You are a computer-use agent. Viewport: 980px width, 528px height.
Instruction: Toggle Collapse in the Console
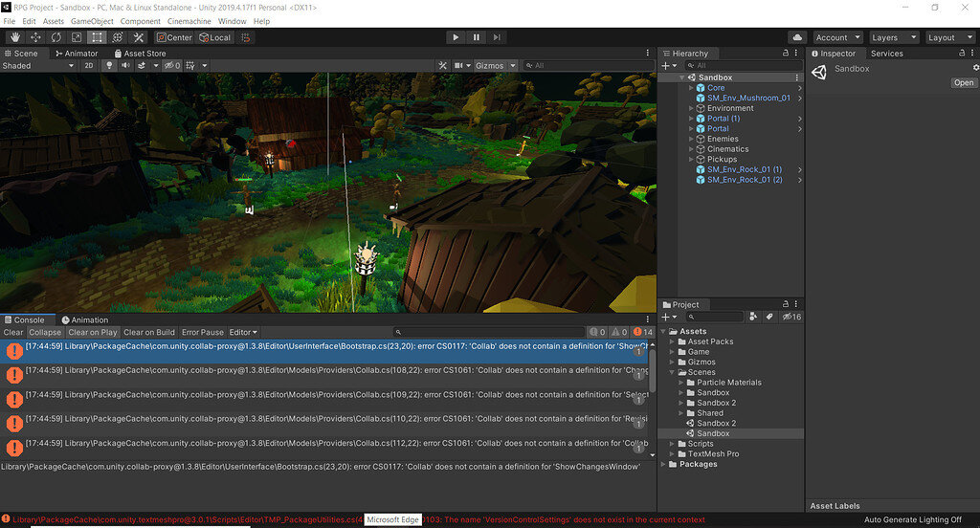(x=45, y=332)
